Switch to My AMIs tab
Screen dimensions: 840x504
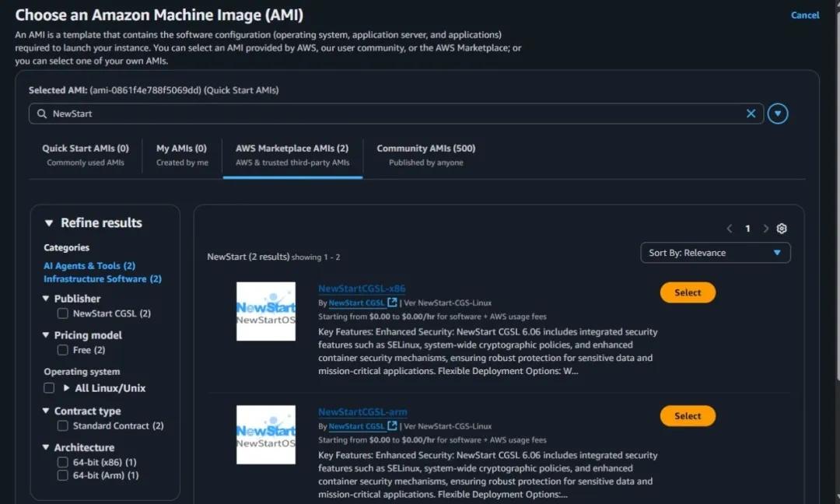pos(182,155)
